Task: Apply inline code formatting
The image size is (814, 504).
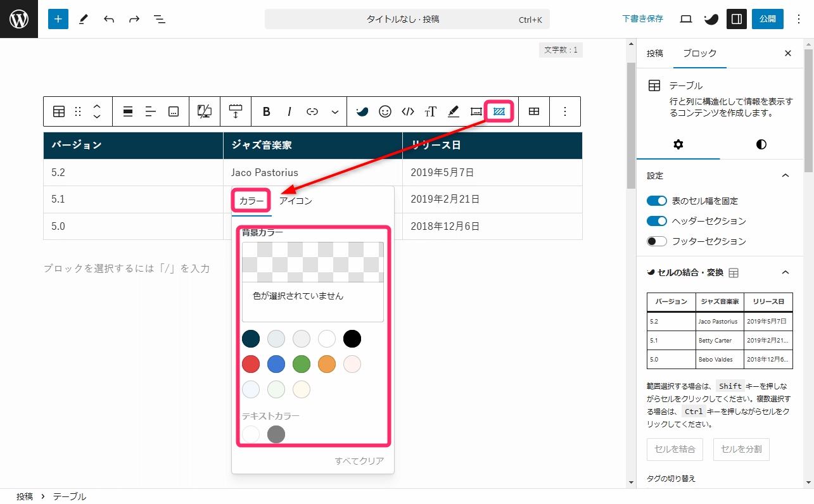Action: [408, 111]
